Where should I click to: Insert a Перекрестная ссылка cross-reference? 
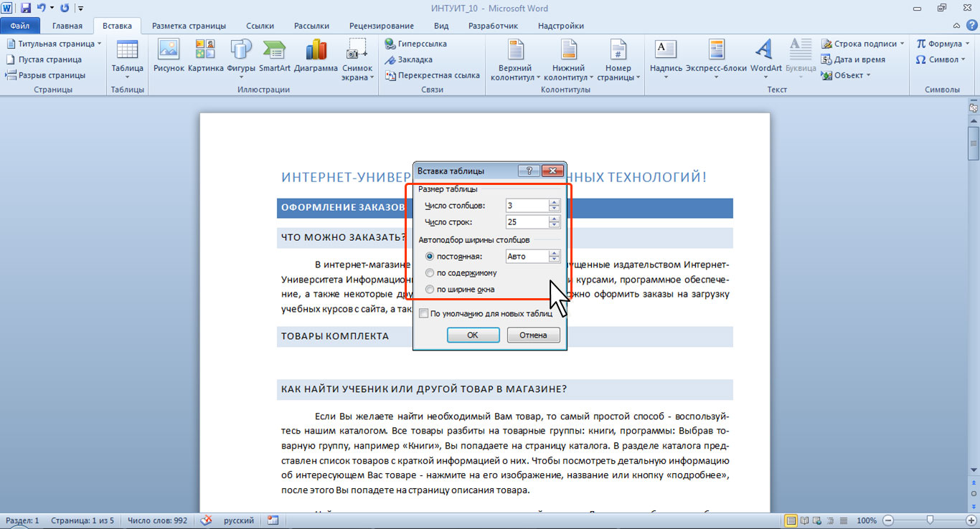click(x=433, y=75)
